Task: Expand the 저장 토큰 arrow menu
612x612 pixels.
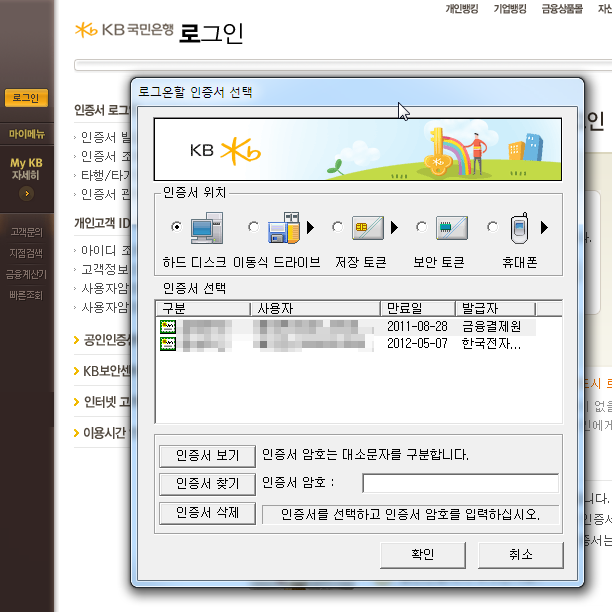Action: (394, 228)
